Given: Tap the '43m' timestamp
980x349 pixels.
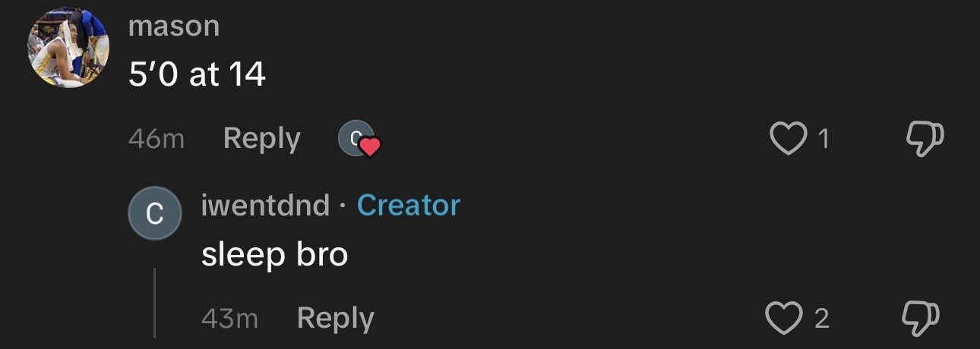Looking at the screenshot, I should click(229, 319).
